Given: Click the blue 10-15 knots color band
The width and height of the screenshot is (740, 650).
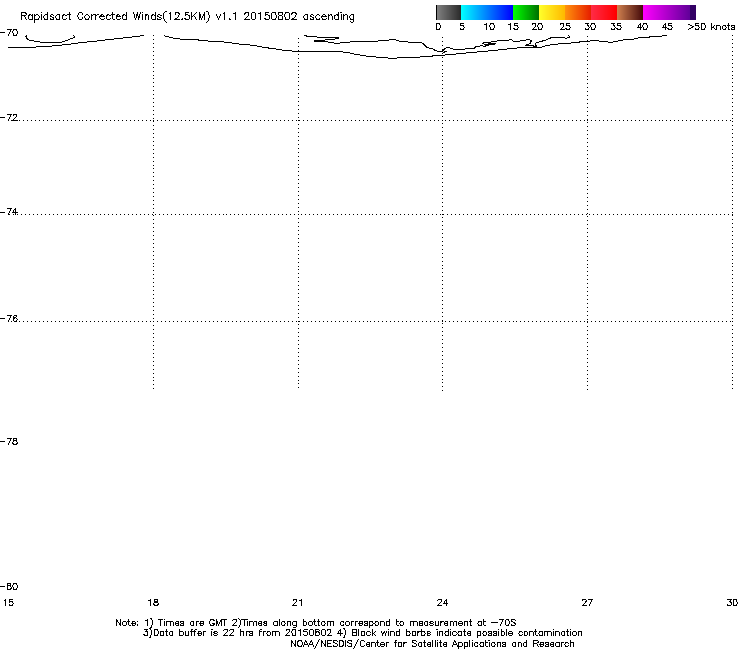Looking at the screenshot, I should 500,12.
